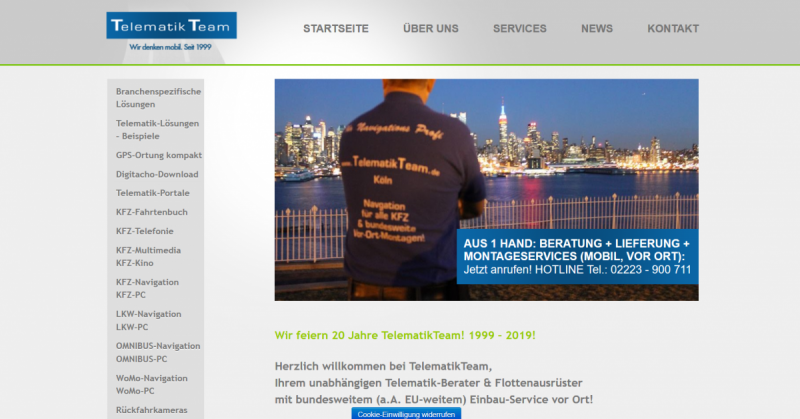
Task: Select OMNIBUS-Navigation OMNIBUS-PC sidebar link
Action: pos(158,352)
